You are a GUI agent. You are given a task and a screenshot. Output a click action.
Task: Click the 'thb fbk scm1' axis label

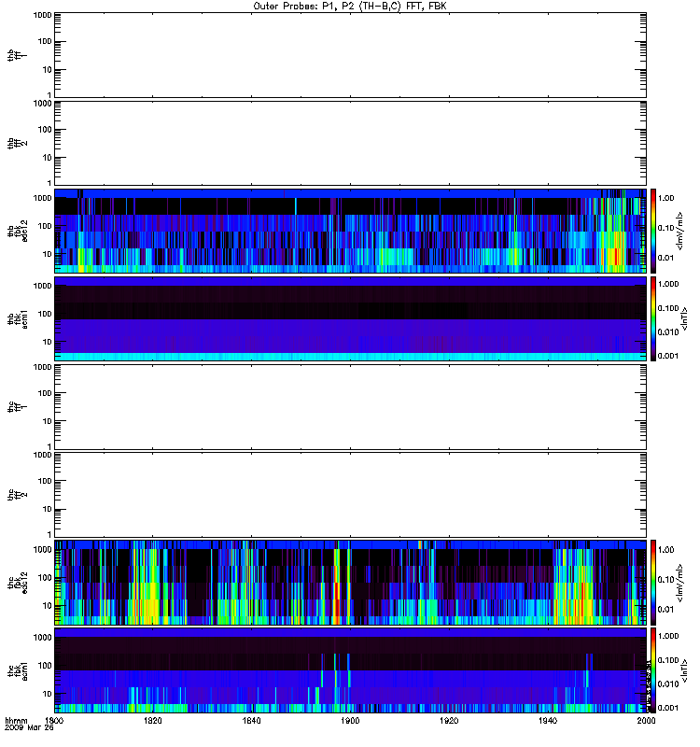pos(17,318)
